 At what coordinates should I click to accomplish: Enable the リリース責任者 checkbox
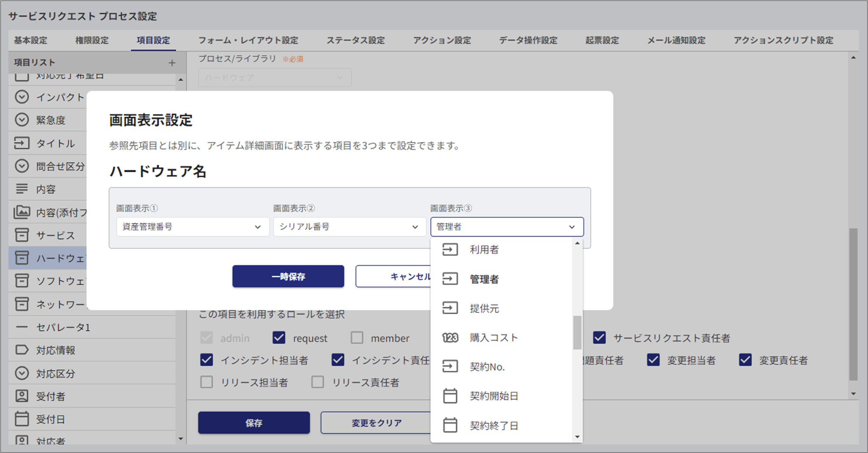click(318, 382)
